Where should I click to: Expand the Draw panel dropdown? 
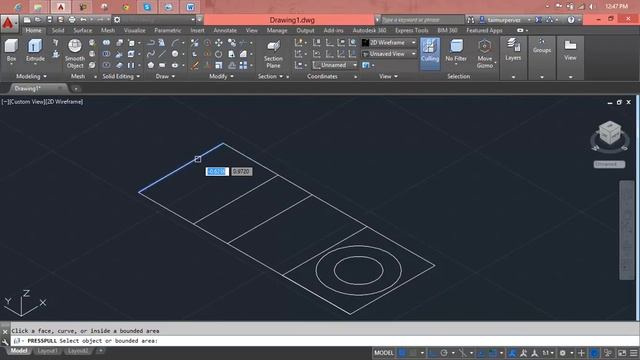tap(165, 76)
